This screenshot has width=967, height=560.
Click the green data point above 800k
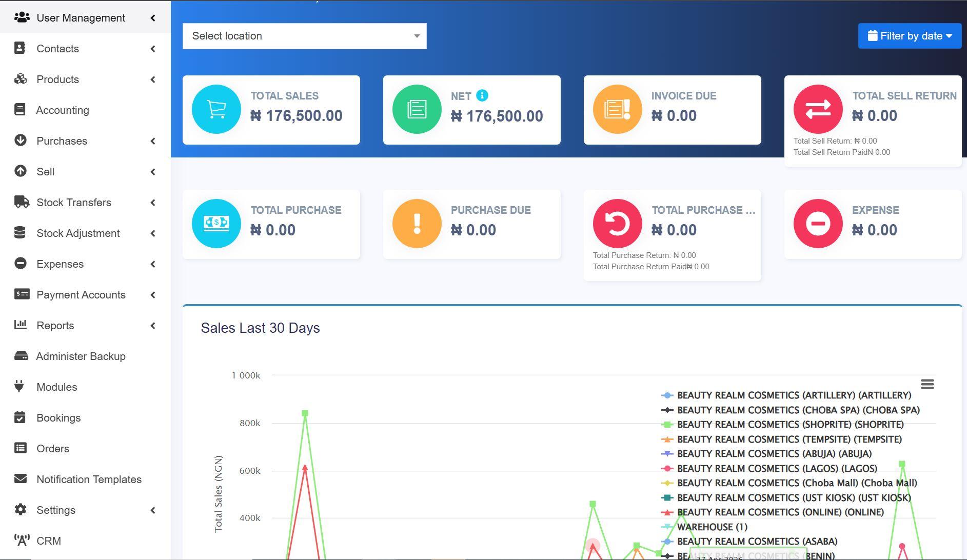[x=305, y=413]
